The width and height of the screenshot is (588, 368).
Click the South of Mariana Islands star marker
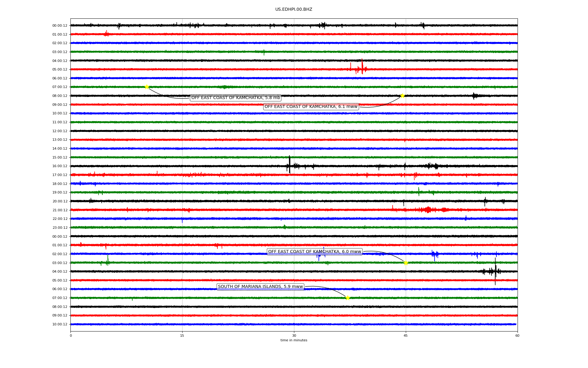(x=348, y=298)
